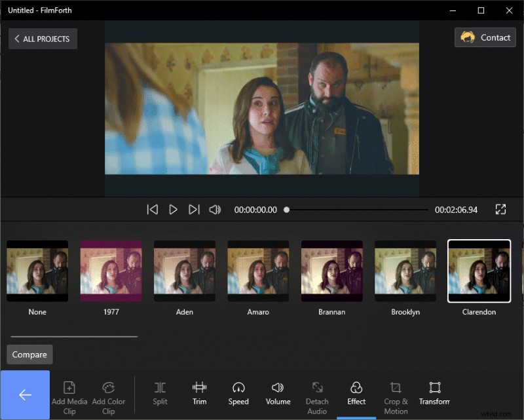This screenshot has width=524, height=420.
Task: Go back to ALL PROJECTS
Action: [43, 39]
